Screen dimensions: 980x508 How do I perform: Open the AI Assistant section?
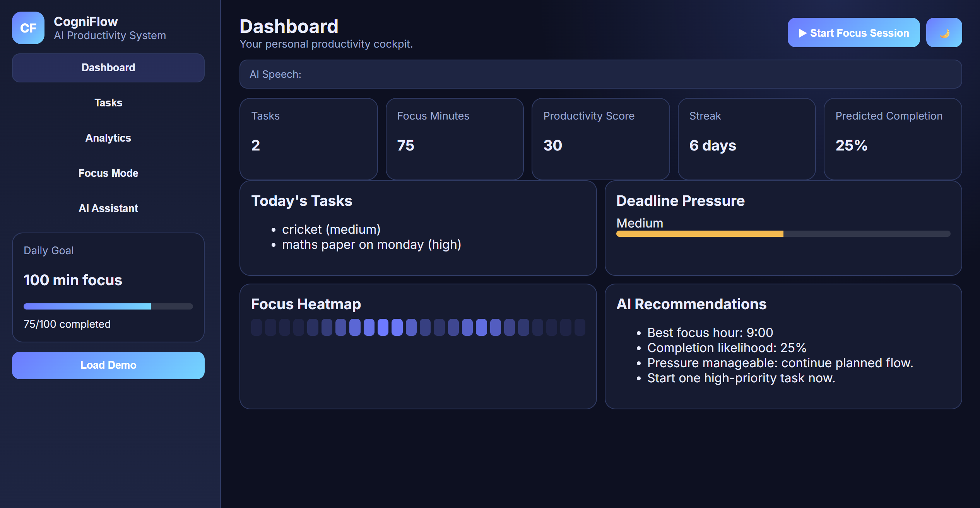(108, 209)
